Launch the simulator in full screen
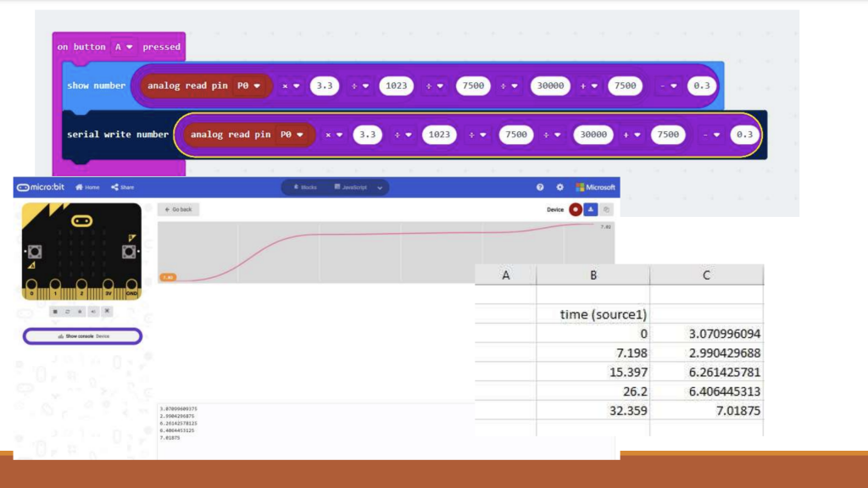 (107, 312)
